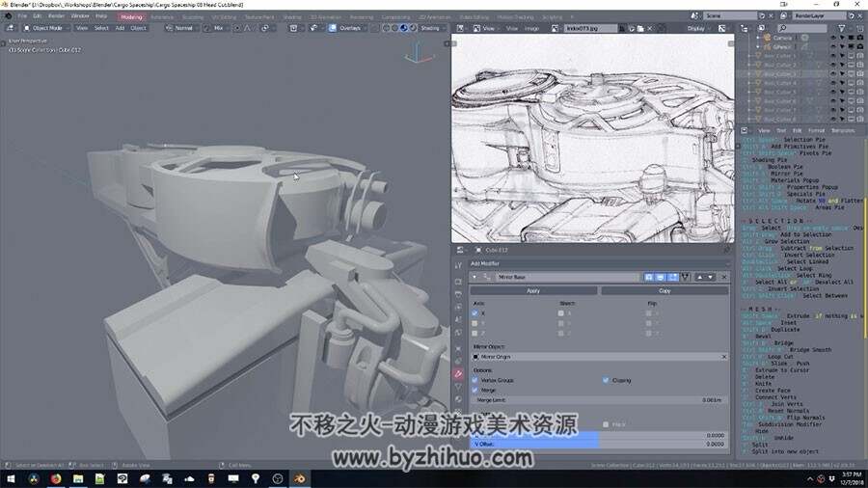The height and width of the screenshot is (488, 868).
Task: Click the outliner search field
Action: (801, 28)
